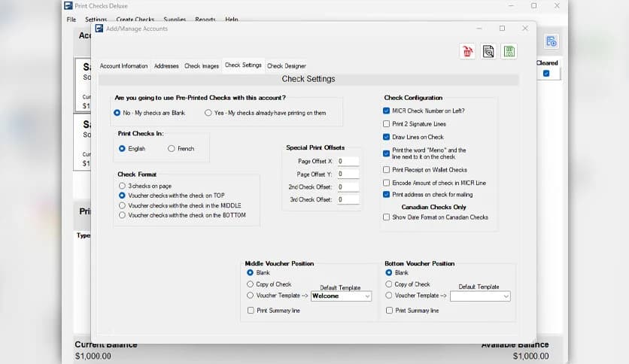Screen dimensions: 629x364
Task: Click the Page Offset Y field
Action: (x=348, y=174)
